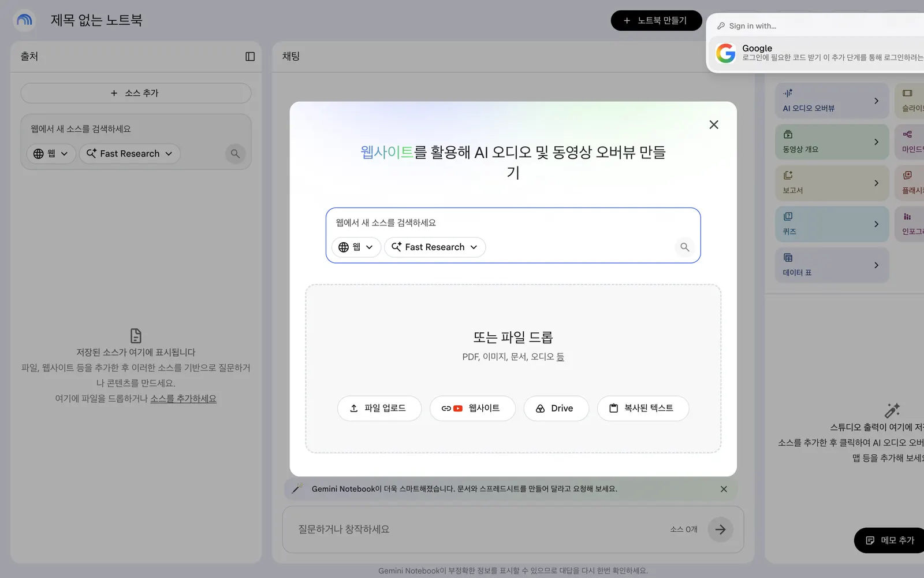Click the 마인드맵 card icon
Viewport: 924px width, 578px height.
907,134
